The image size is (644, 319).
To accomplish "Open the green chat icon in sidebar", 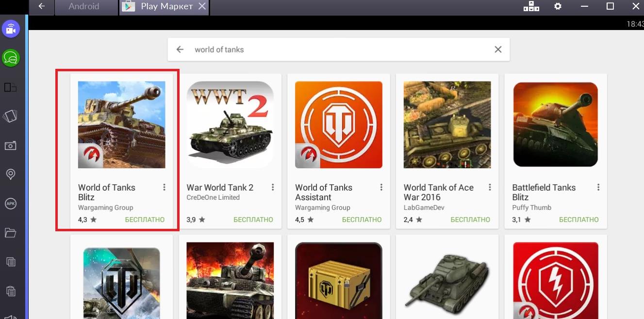I will click(11, 58).
